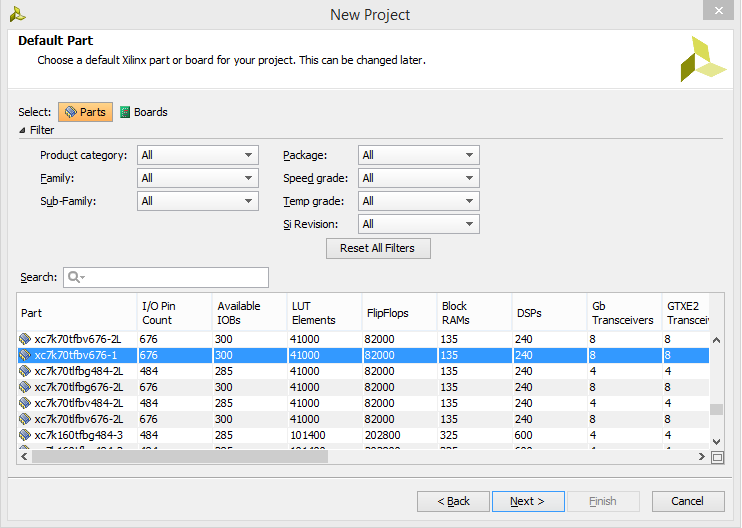The width and height of the screenshot is (742, 528).
Task: Click FlipFlops value 202800
Action: click(382, 435)
